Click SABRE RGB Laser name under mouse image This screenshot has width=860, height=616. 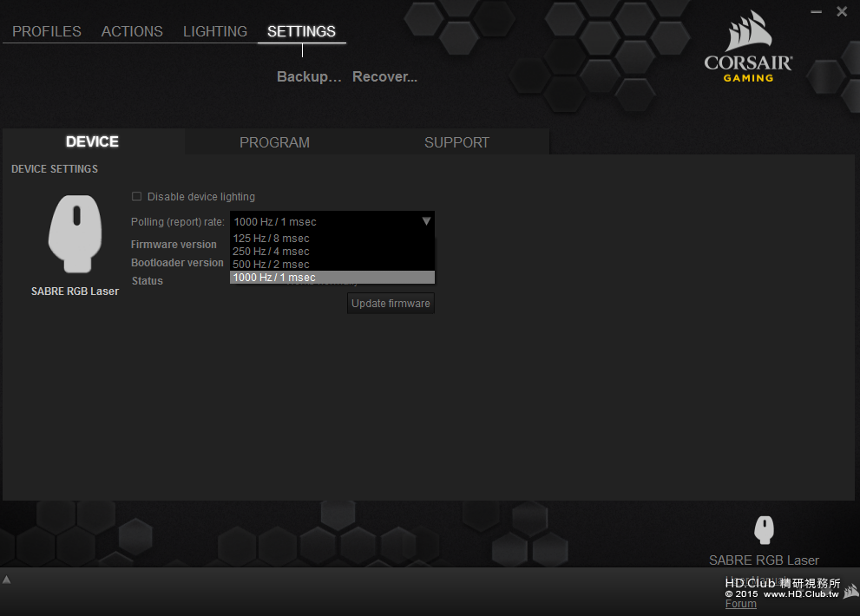point(75,292)
